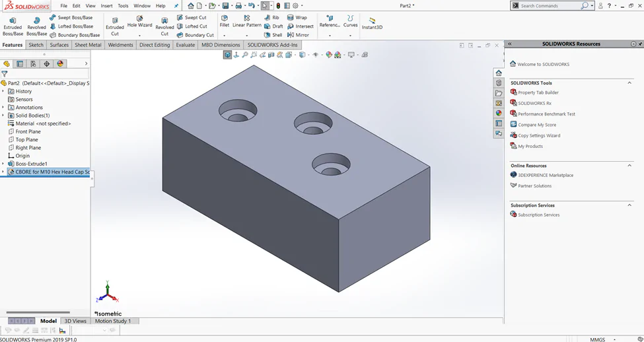Image resolution: width=644 pixels, height=342 pixels.
Task: Open the Hole Wizard tool
Action: tap(139, 22)
